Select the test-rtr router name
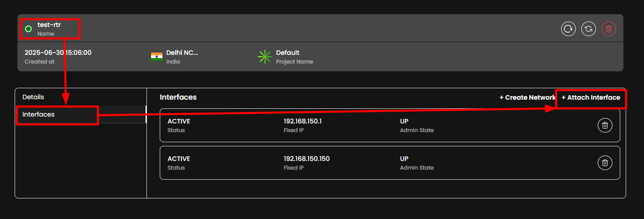The image size is (644, 219). pos(49,25)
